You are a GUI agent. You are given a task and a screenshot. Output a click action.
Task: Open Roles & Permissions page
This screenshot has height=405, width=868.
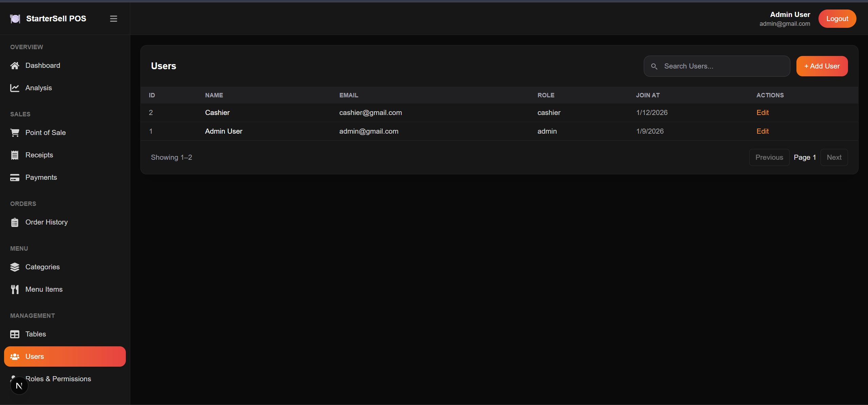click(x=58, y=379)
